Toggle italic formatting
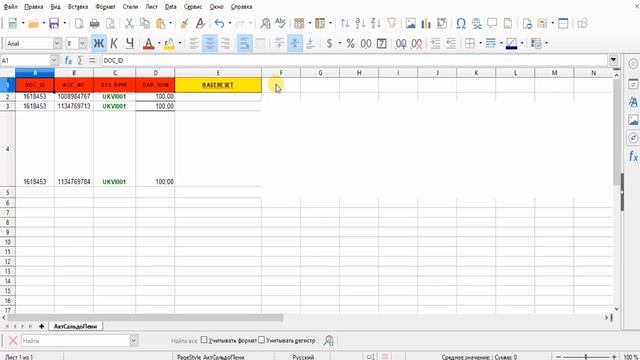640x360 pixels. 114,43
